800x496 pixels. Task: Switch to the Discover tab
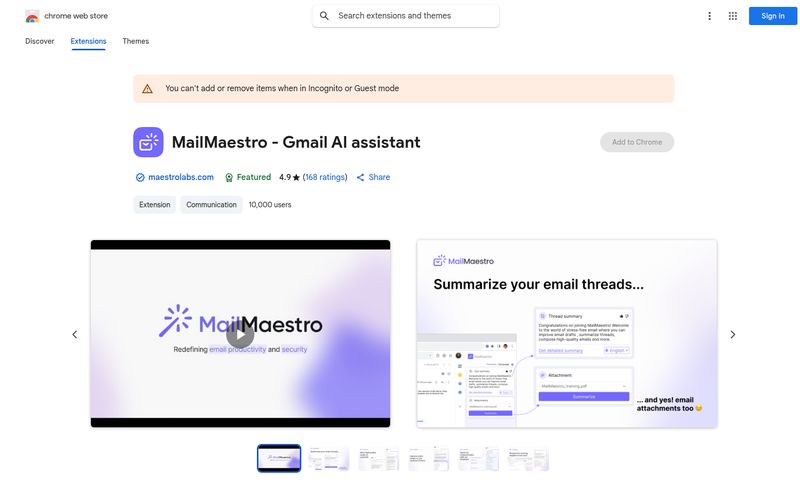tap(40, 41)
